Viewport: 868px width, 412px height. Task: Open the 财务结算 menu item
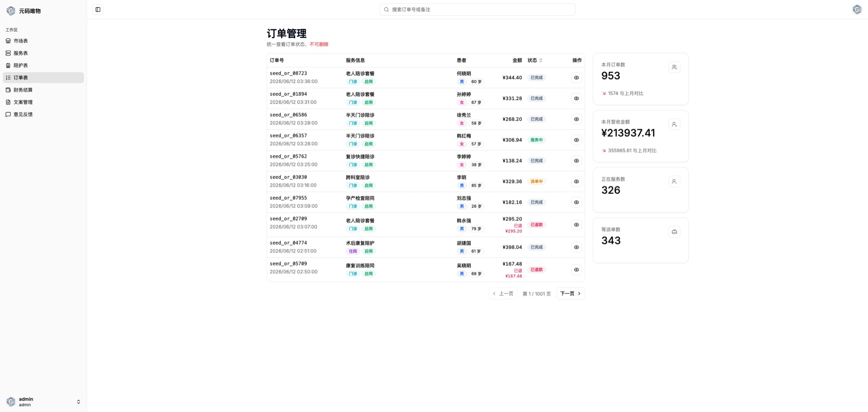[43, 90]
